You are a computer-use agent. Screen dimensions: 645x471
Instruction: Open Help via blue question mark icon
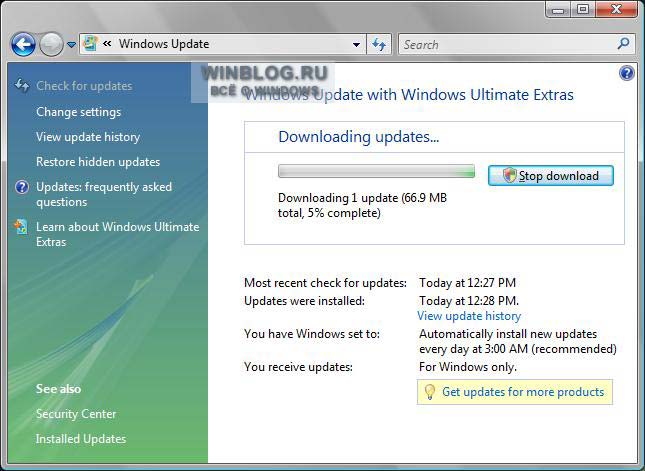pyautogui.click(x=626, y=73)
